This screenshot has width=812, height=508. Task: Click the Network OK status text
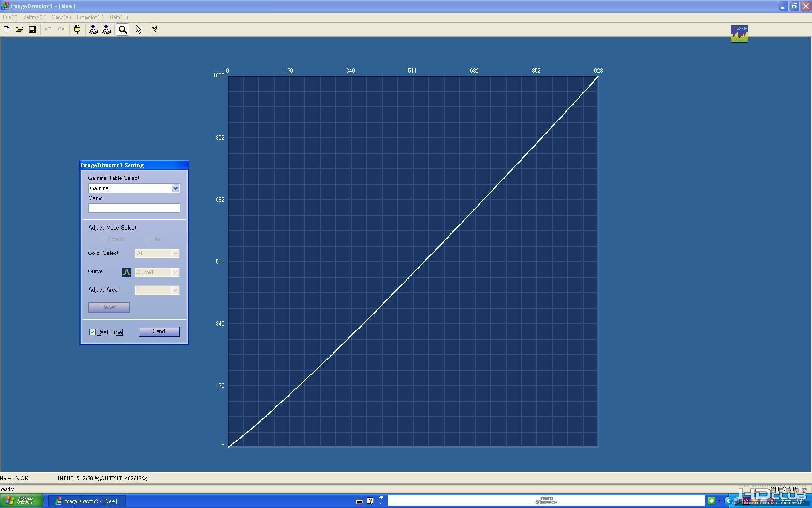coord(14,478)
